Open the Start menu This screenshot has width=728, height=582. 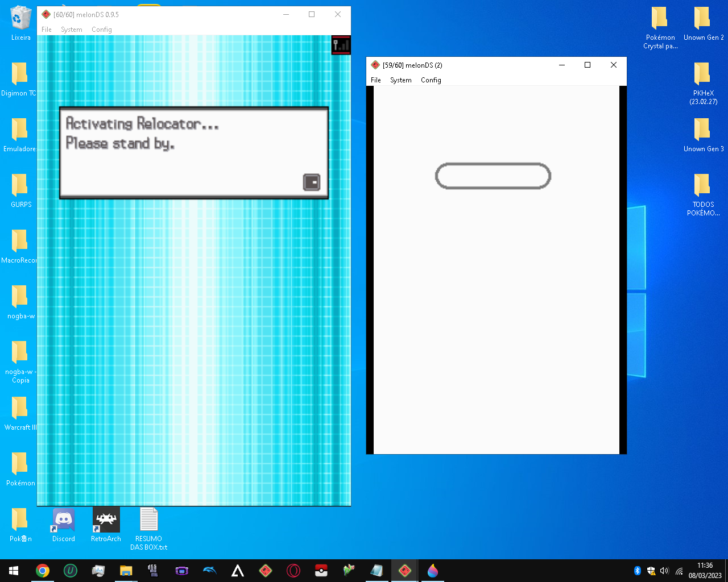(x=14, y=571)
